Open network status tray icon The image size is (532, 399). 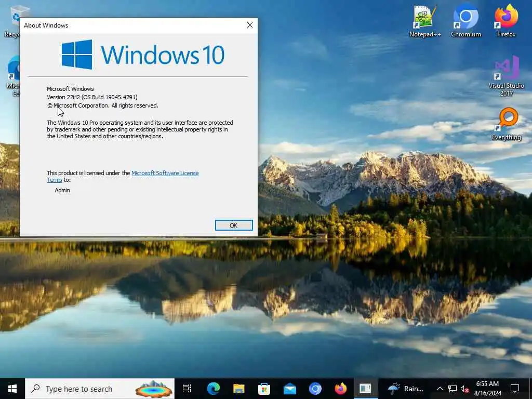(453, 389)
